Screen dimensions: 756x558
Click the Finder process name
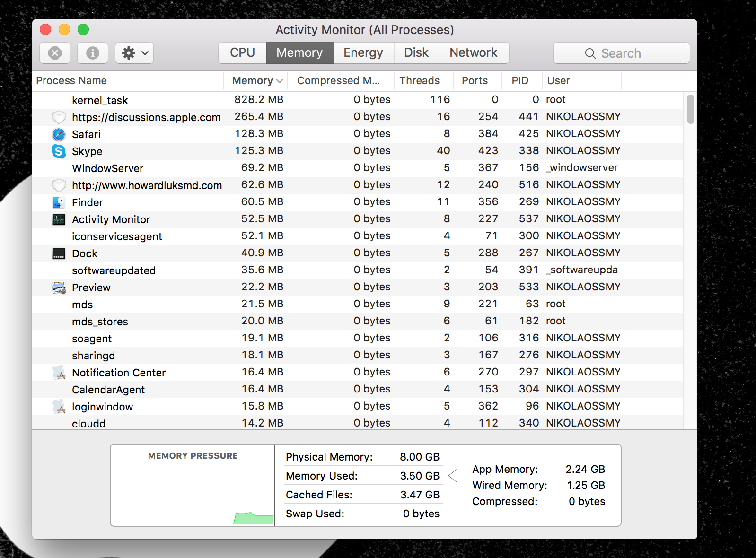pos(88,202)
